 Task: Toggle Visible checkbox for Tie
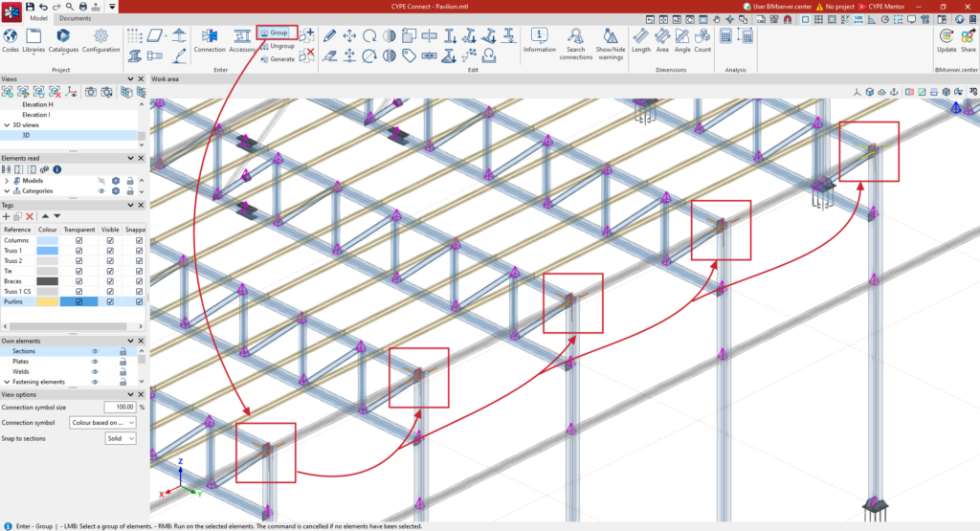110,271
